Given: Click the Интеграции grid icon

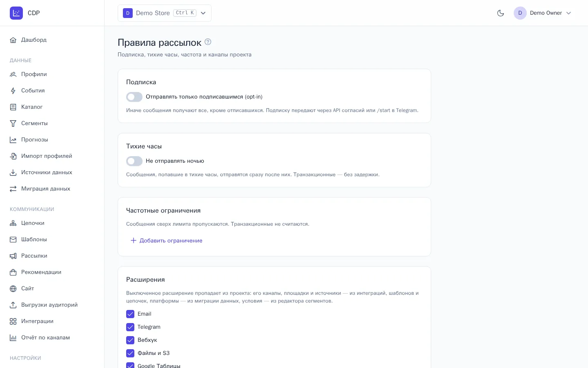Looking at the screenshot, I should coord(13,321).
